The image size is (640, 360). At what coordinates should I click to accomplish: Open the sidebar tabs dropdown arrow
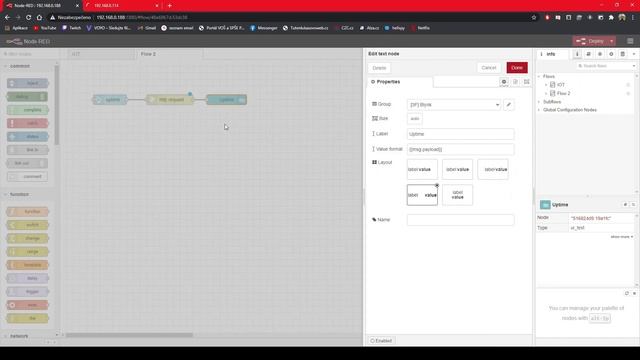634,54
